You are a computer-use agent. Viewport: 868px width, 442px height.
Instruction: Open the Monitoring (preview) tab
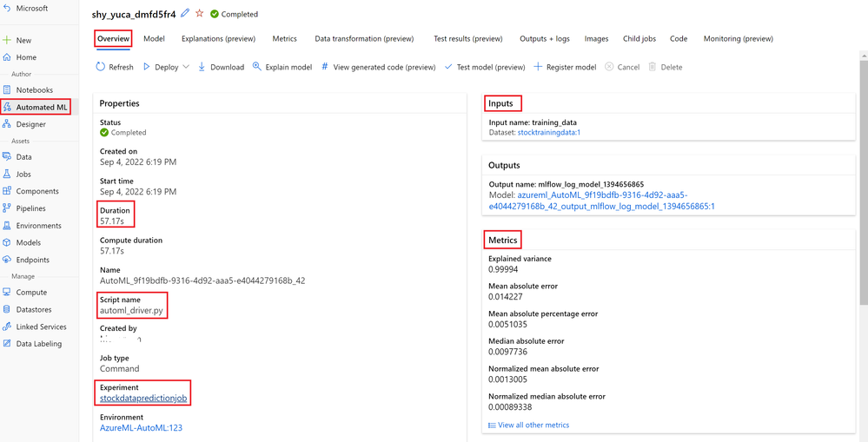tap(739, 39)
